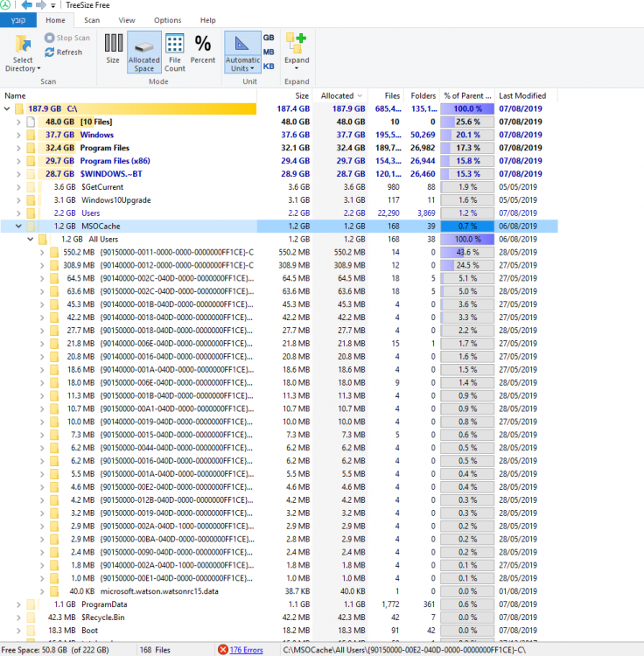Set unit to GB
This screenshot has width=644, height=656.
click(x=269, y=38)
